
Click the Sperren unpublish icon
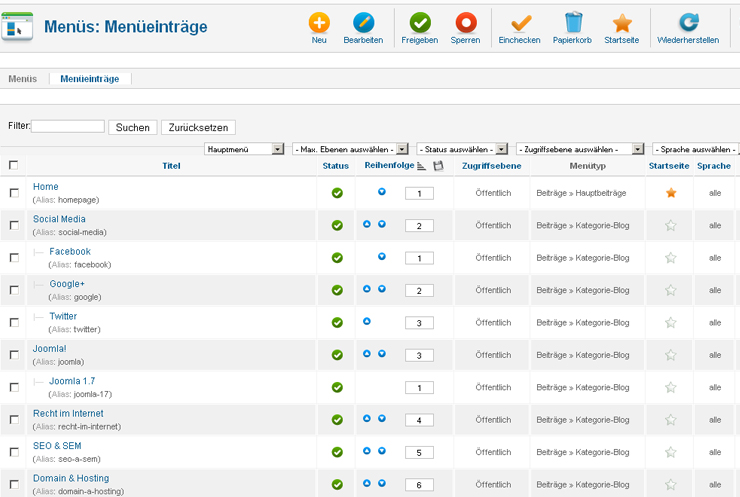(466, 24)
